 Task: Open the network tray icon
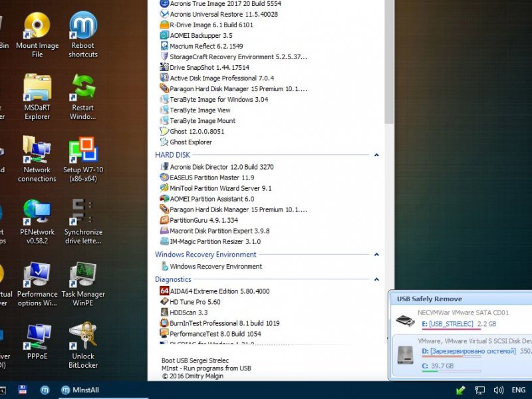pos(479,390)
